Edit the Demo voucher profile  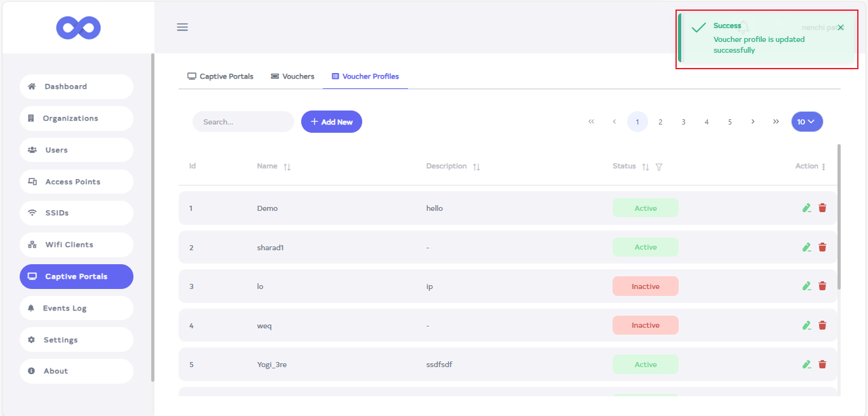tap(806, 208)
